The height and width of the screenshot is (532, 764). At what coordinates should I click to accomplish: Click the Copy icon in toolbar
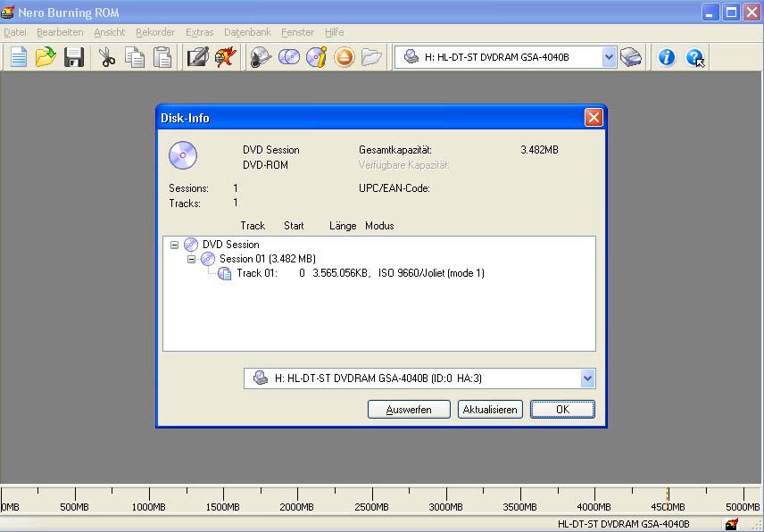[135, 57]
